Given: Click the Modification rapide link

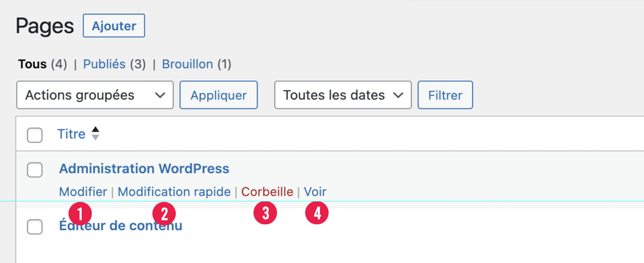Looking at the screenshot, I should [174, 191].
